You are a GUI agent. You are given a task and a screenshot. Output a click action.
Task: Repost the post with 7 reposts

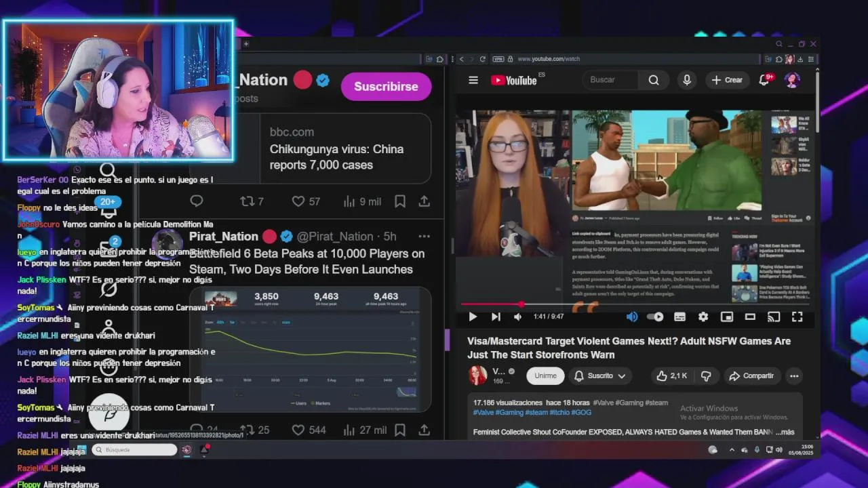point(252,201)
